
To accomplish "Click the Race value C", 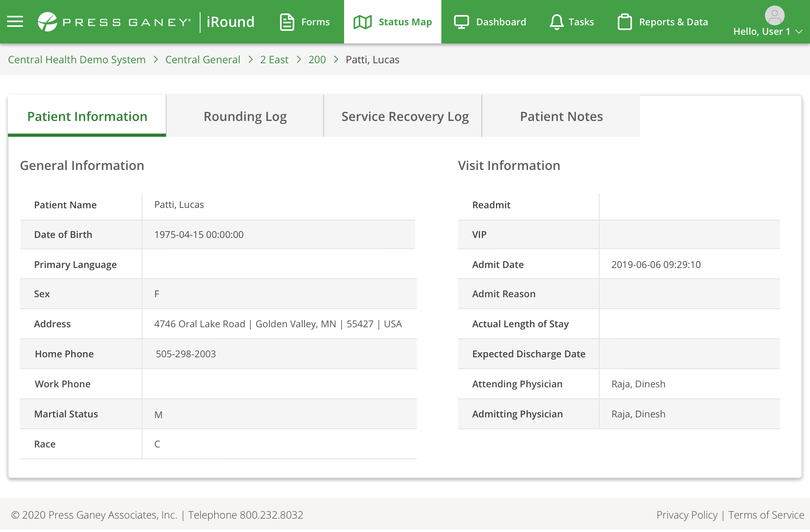I will point(157,444).
